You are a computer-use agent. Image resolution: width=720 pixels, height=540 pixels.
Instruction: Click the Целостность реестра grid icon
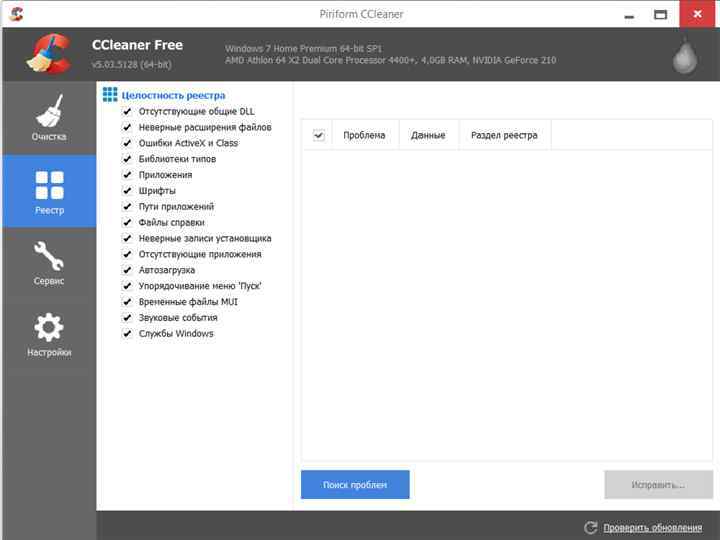click(x=110, y=95)
